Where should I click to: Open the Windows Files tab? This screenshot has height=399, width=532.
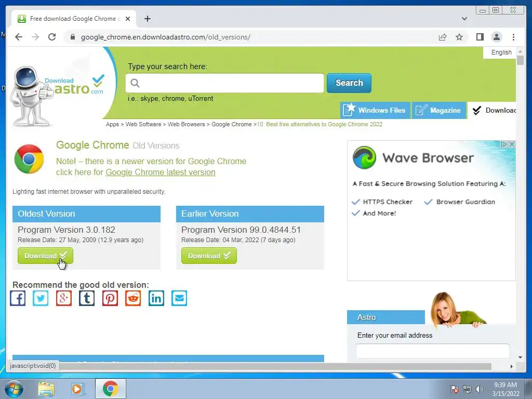click(375, 110)
